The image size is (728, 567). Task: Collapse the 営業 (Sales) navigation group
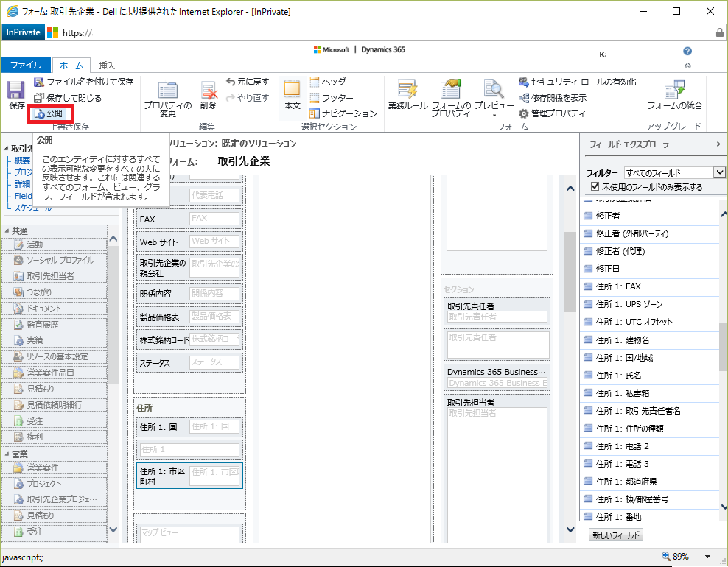(x=7, y=454)
